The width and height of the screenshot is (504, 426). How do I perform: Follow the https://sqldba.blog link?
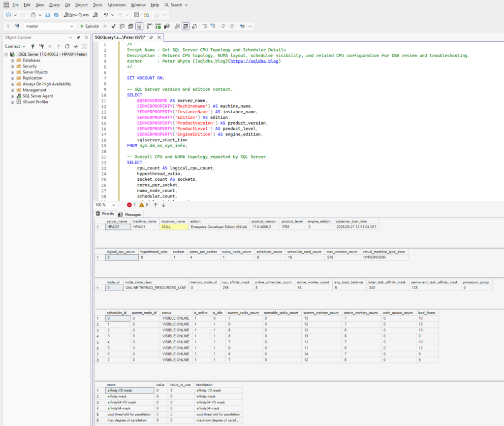coord(254,61)
